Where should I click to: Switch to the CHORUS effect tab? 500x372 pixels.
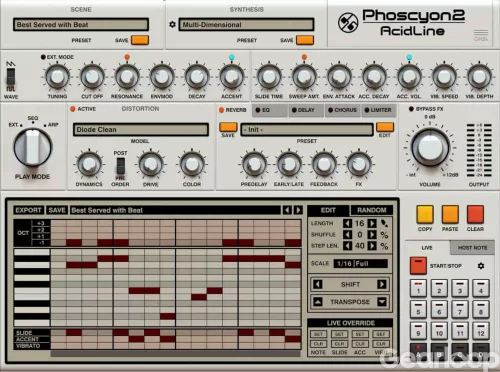point(342,110)
